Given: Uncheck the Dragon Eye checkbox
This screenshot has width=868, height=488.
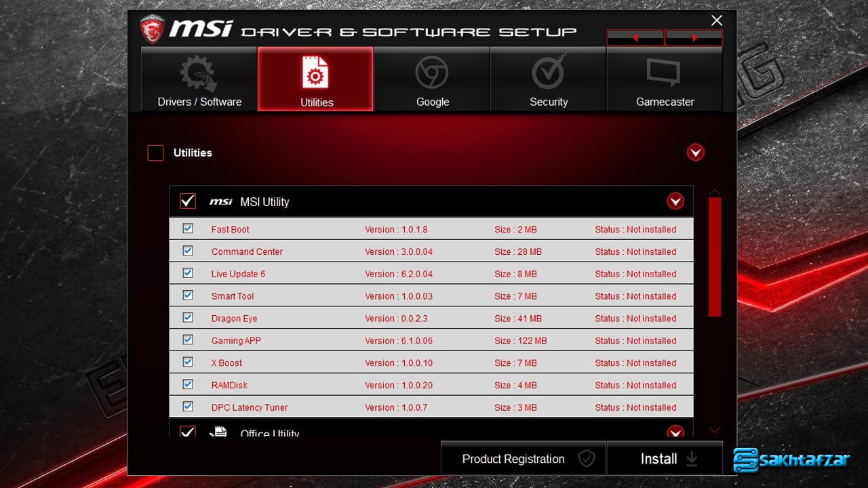Looking at the screenshot, I should [188, 318].
